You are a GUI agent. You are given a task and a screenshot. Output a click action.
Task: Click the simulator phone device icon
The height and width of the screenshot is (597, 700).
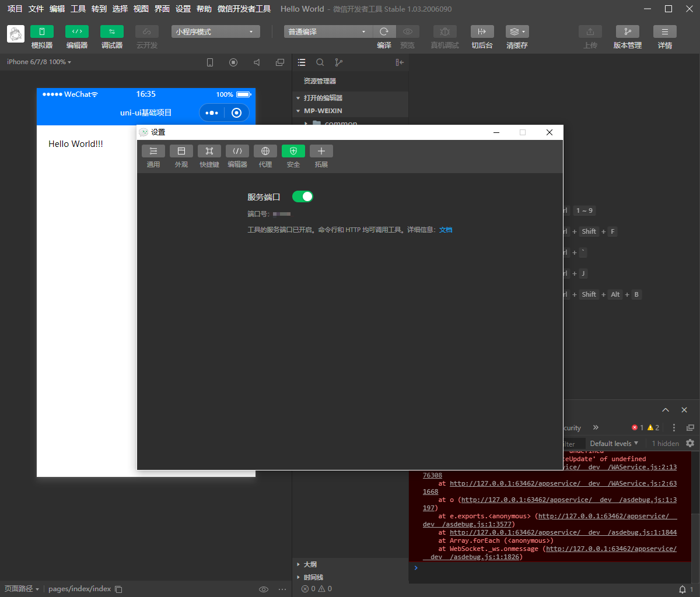[x=210, y=62]
